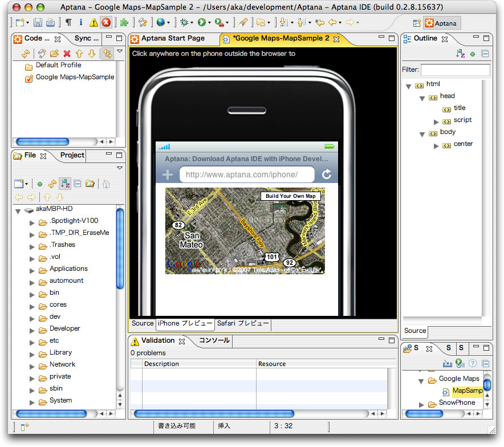Image resolution: width=504 pixels, height=447 pixels.
Task: Click the Save icon in main toolbar
Action: tap(38, 23)
